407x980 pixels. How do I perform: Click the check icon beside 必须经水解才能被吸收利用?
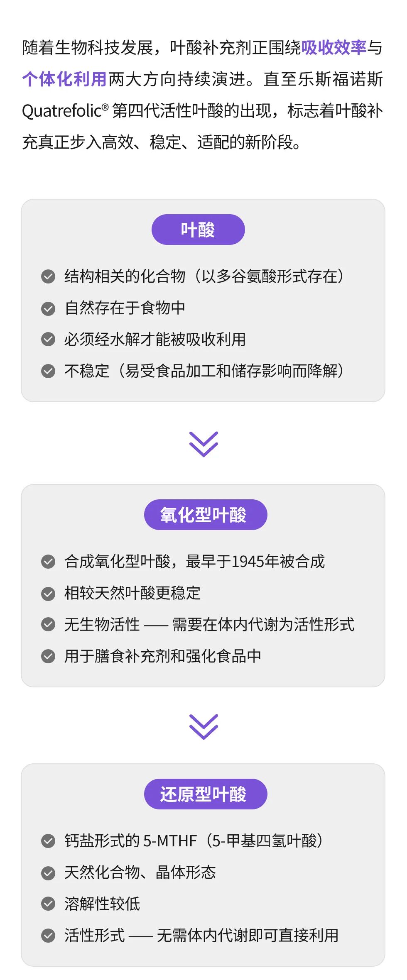click(48, 340)
